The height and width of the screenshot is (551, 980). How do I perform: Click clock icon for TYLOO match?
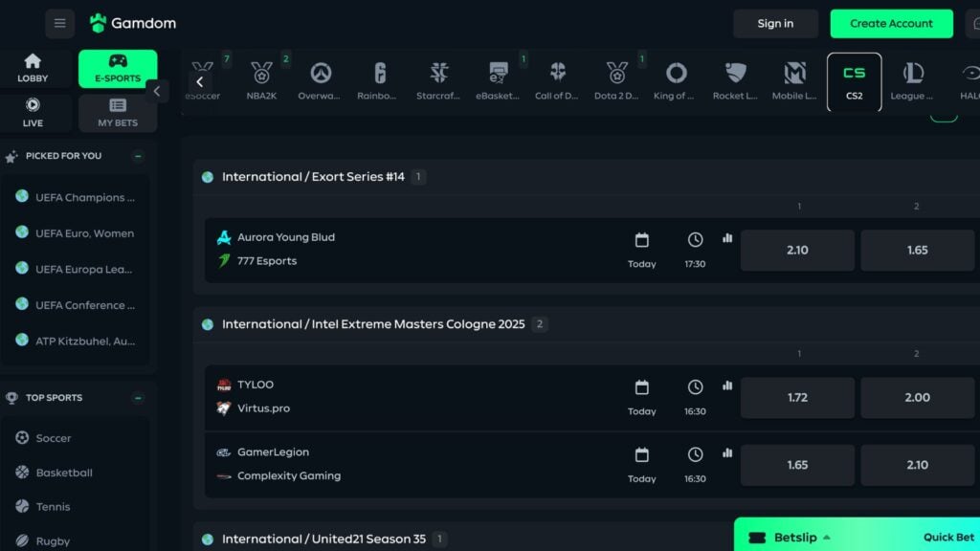pyautogui.click(x=695, y=387)
